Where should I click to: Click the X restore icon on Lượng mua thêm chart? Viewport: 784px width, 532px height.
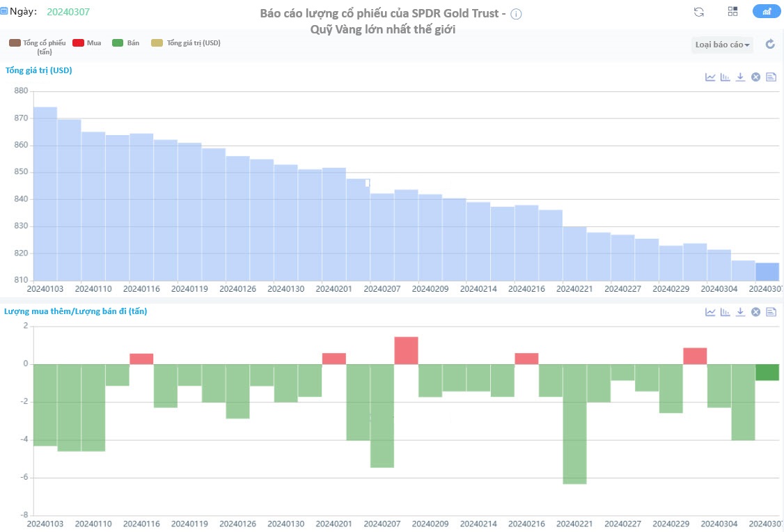[x=755, y=312]
